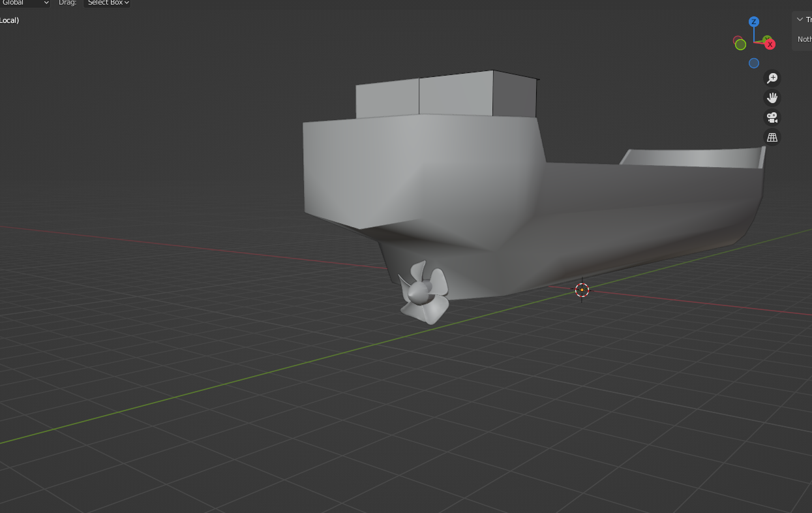Switch perspective/orthographic with grid icon
Viewport: 812px width, 513px height.
[x=772, y=137]
